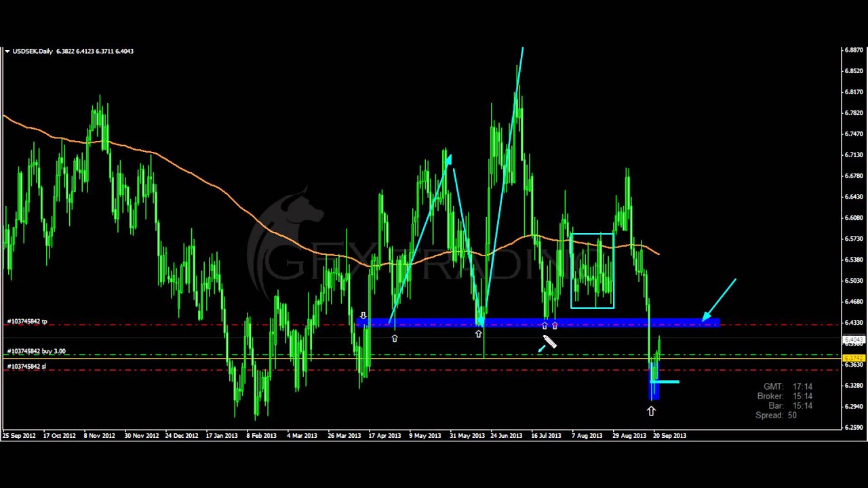Click the cyan arrowhead pointing at blue zone's right end
The height and width of the screenshot is (488, 868).
tap(707, 316)
